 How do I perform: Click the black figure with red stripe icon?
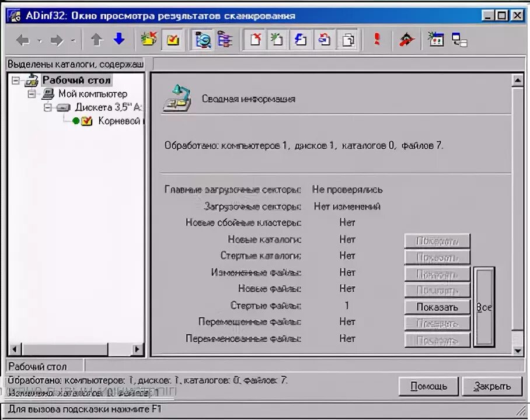407,40
